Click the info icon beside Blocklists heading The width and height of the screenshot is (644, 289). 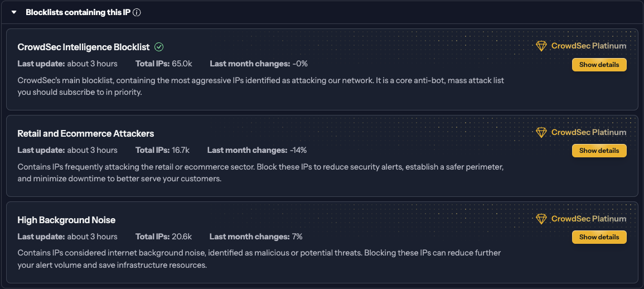pos(137,12)
